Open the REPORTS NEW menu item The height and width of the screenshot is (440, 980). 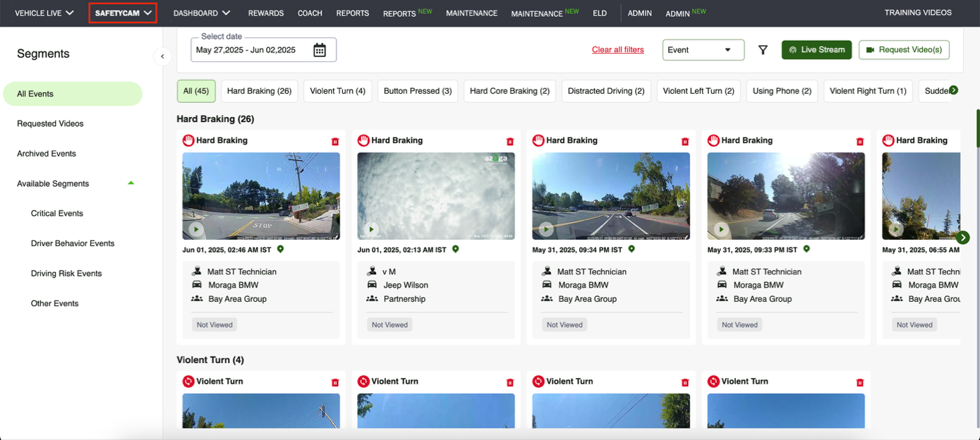407,13
